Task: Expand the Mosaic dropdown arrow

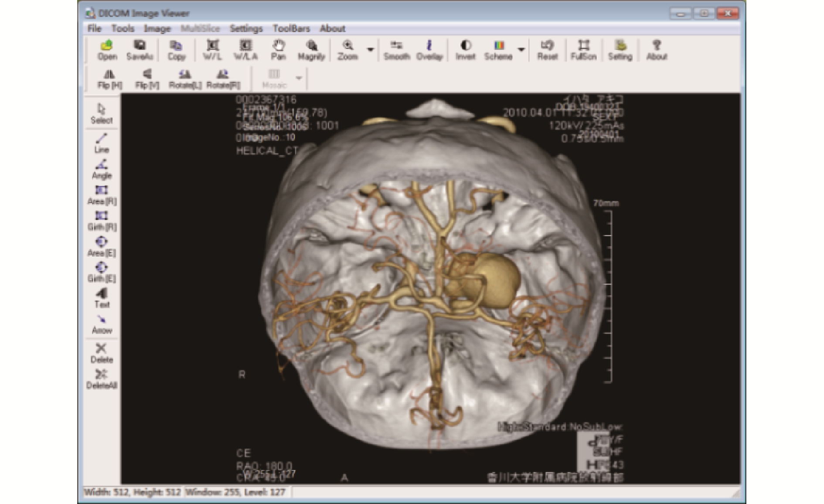Action: [x=299, y=78]
